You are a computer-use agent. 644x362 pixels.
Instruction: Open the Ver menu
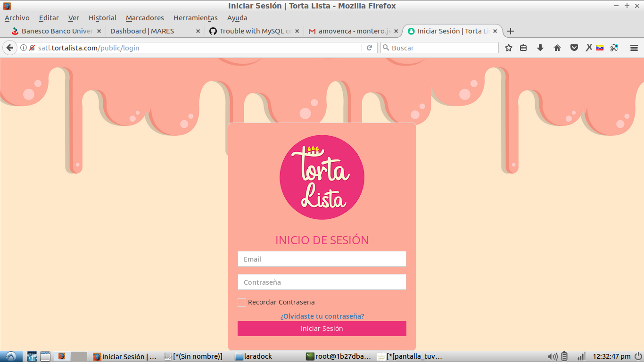pyautogui.click(x=74, y=18)
